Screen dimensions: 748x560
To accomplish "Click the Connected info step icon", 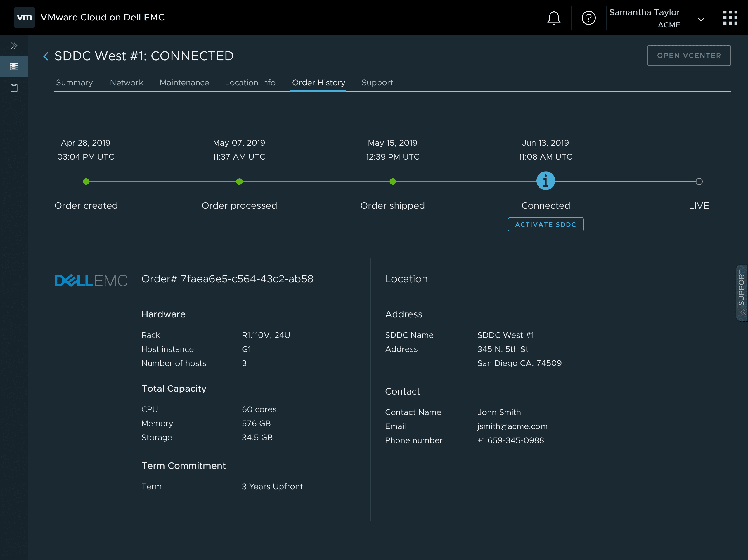I will (x=546, y=181).
